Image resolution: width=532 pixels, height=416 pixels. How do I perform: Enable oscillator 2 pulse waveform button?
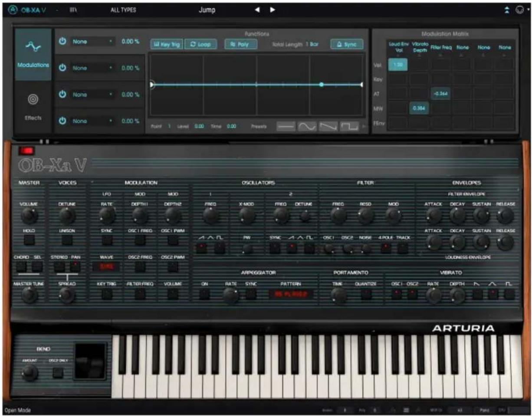coord(309,248)
